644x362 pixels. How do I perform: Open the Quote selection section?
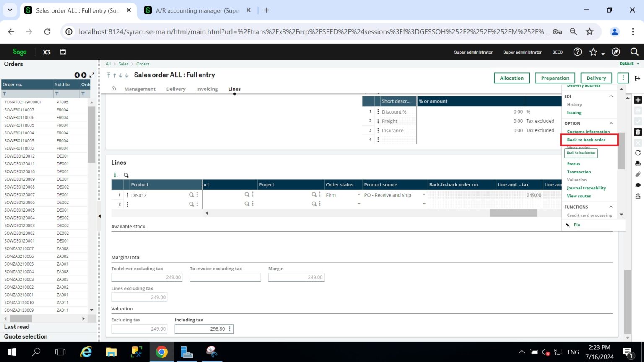(26, 336)
